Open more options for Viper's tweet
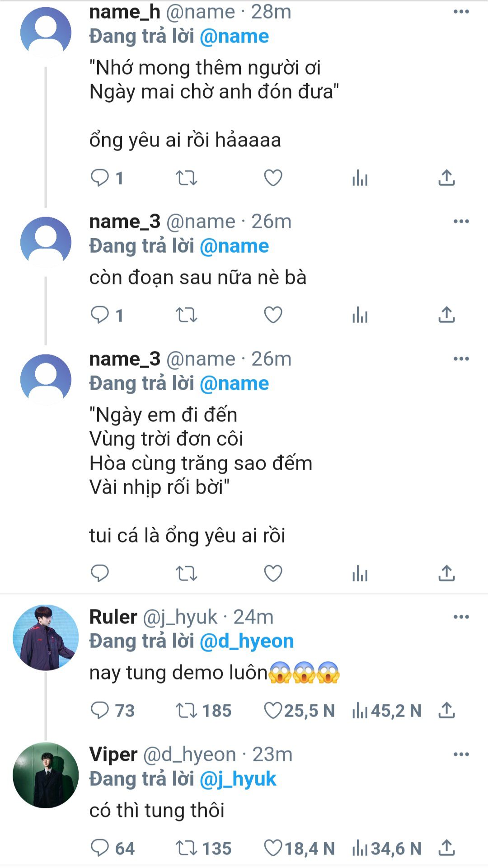 (x=461, y=755)
